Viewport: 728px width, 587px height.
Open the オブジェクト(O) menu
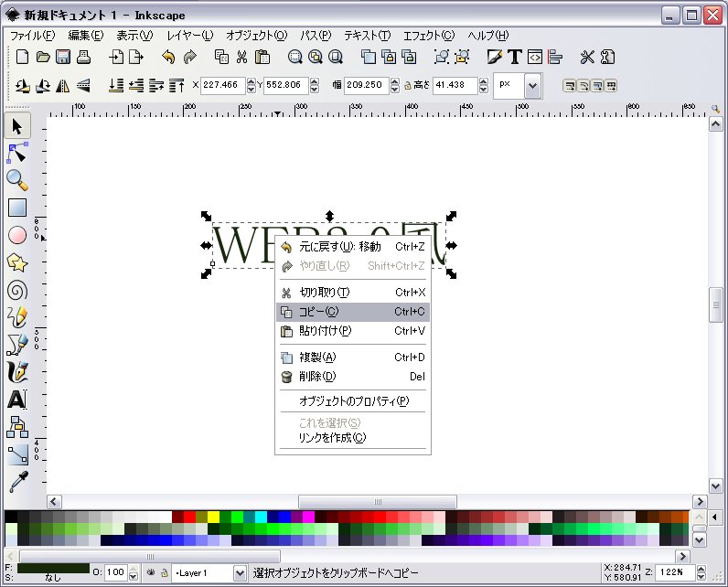point(257,36)
